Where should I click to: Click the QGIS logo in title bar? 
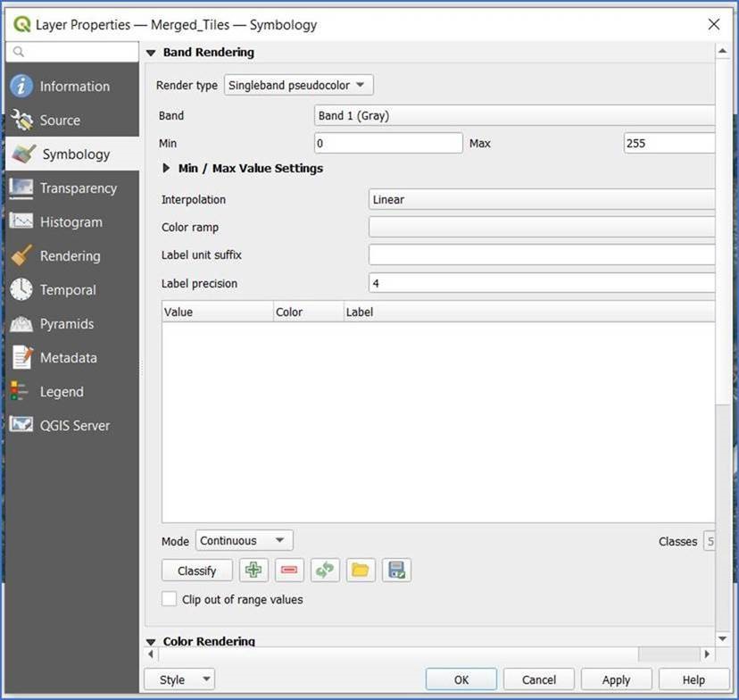click(x=21, y=24)
